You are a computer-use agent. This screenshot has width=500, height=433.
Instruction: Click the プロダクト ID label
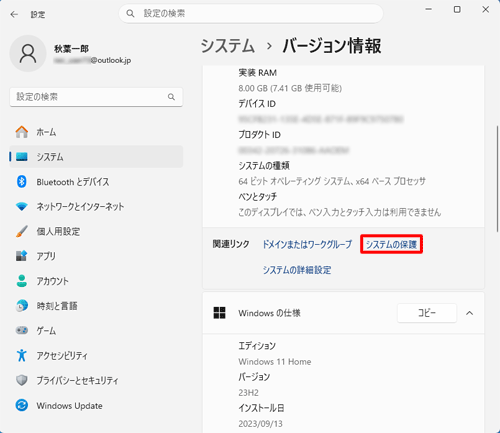[259, 135]
